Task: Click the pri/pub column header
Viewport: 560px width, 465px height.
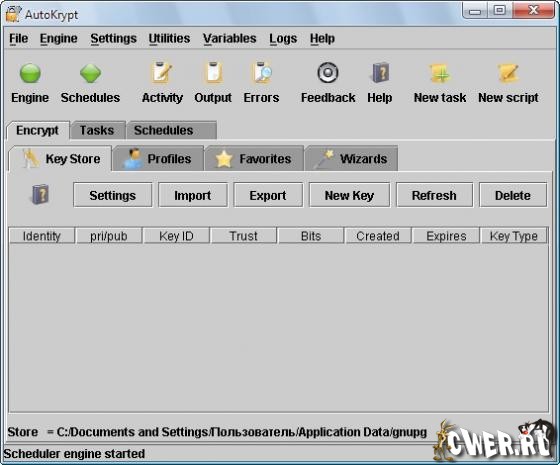Action: (109, 236)
